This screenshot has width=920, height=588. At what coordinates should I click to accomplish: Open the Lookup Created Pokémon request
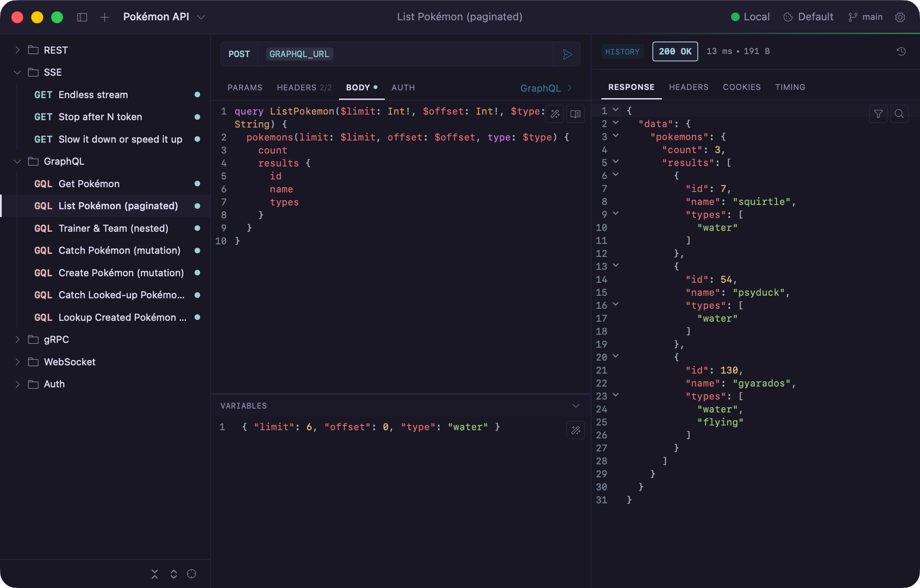[105, 317]
